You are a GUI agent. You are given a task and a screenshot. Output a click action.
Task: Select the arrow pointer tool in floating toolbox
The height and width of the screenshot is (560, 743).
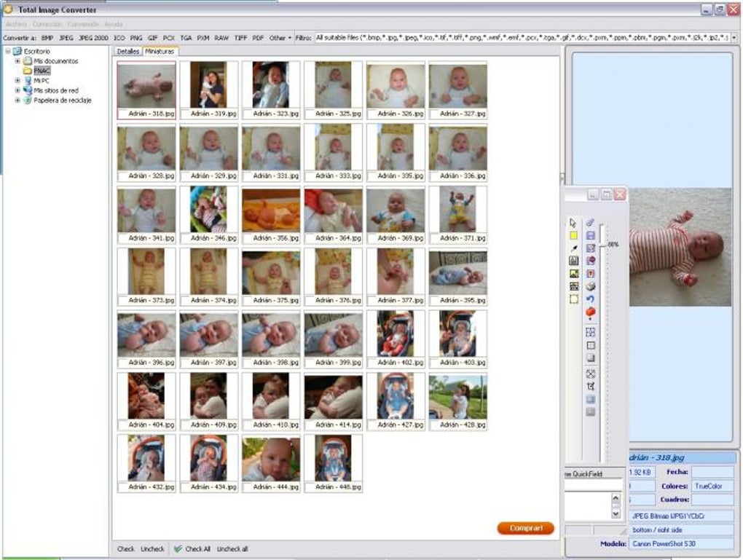pyautogui.click(x=573, y=223)
